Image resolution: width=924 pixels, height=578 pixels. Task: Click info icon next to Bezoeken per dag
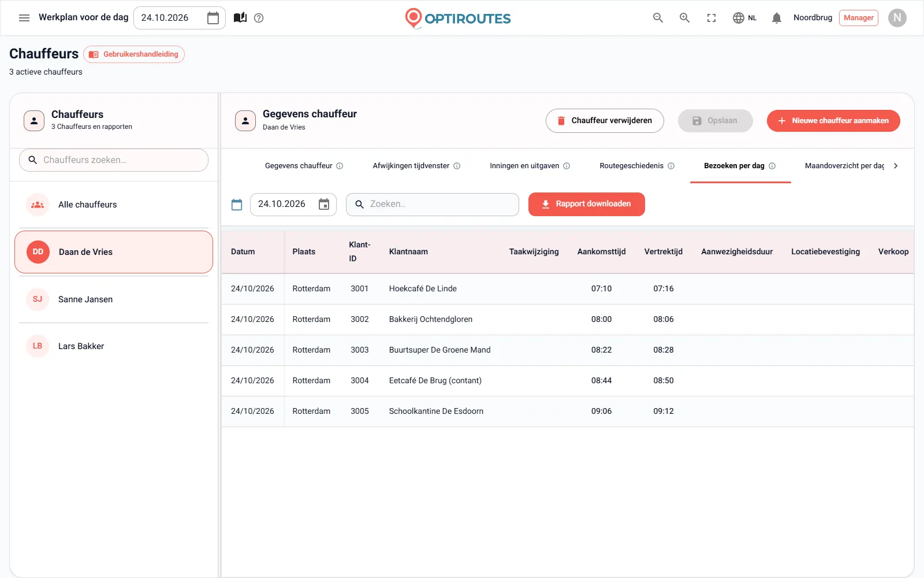coord(772,166)
